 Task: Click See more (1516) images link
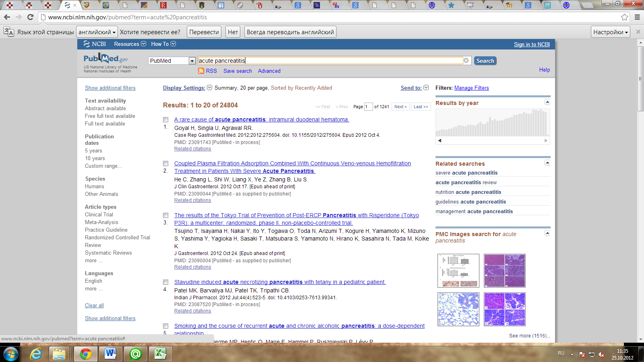click(529, 335)
